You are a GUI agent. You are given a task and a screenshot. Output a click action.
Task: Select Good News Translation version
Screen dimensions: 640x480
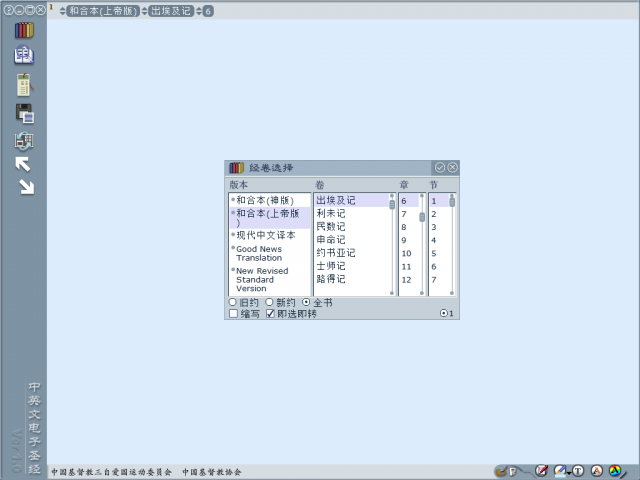pos(269,253)
